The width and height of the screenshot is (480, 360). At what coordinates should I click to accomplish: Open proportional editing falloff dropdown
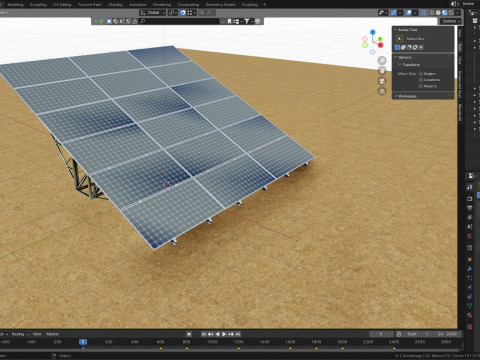[210, 13]
